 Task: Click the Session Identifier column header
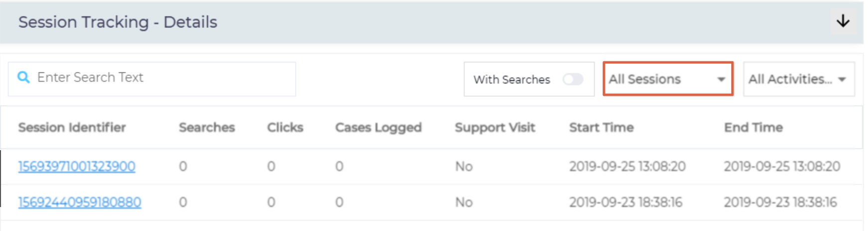point(72,127)
